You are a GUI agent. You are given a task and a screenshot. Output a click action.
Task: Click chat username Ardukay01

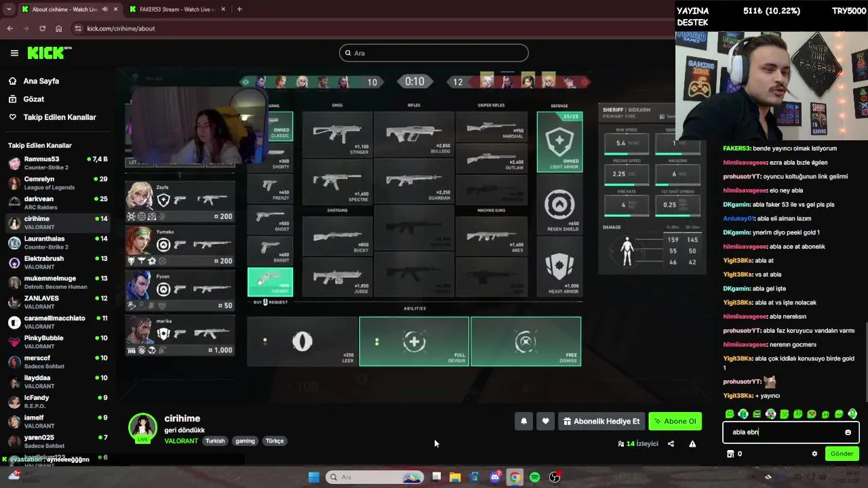tap(738, 218)
